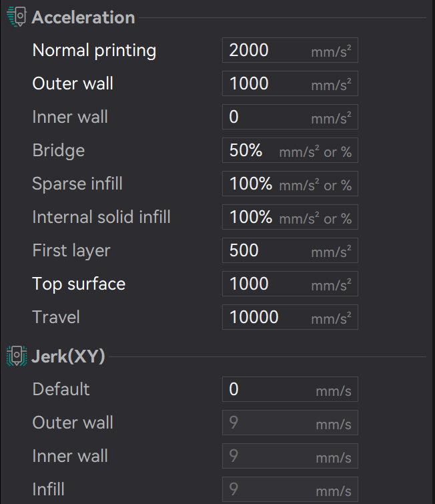Select the Outer wall acceleration value field
Screen dimensions: 435x504
[x=267, y=83]
